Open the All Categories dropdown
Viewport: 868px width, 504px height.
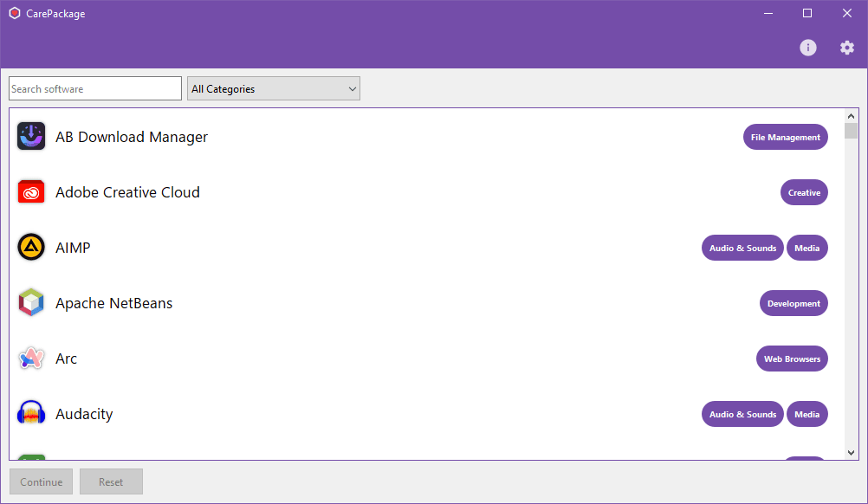coord(274,88)
